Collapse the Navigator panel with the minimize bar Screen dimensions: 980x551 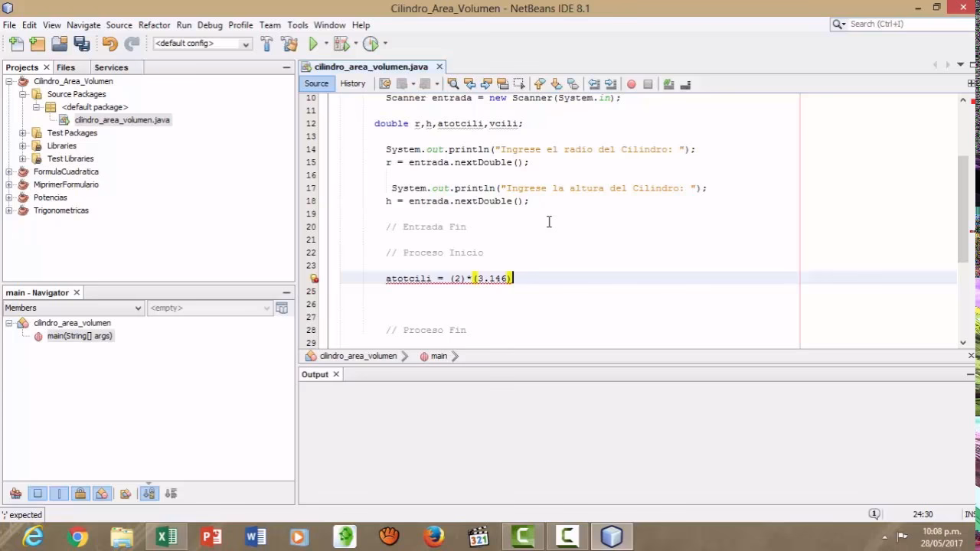click(286, 292)
